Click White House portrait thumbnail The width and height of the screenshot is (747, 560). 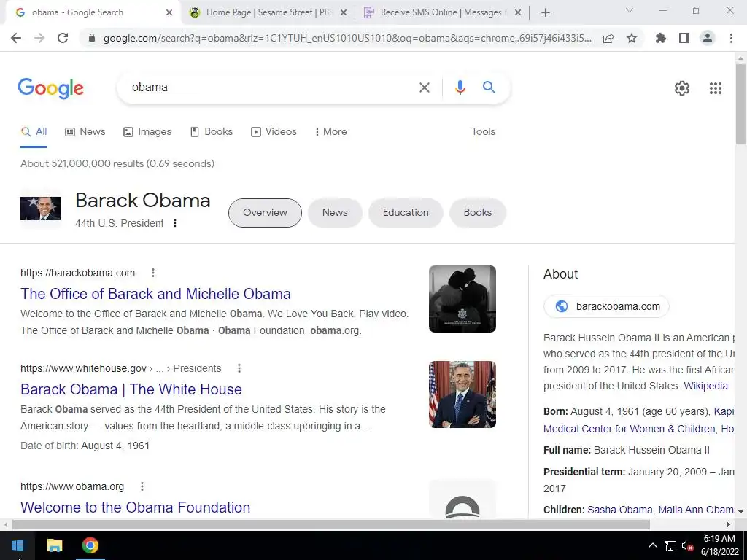pyautogui.click(x=462, y=394)
